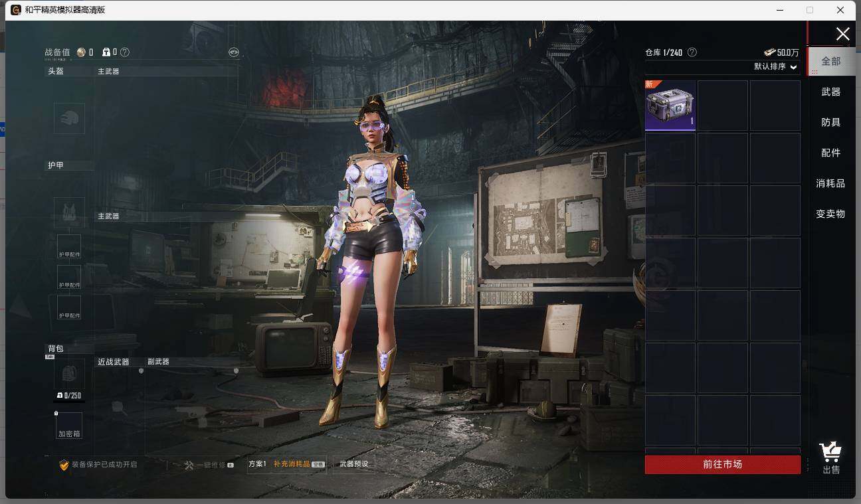Click the lock icon beside 战备值
The height and width of the screenshot is (504, 861).
(x=106, y=52)
